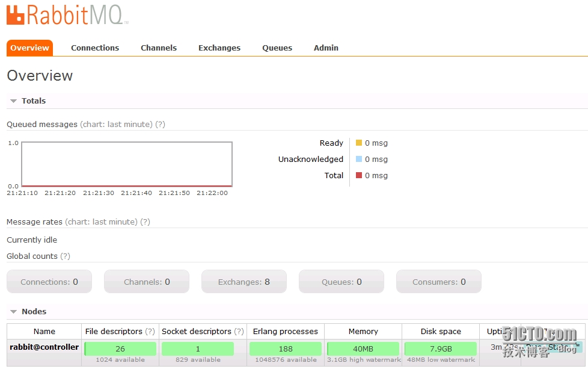Open help (?) for Queued messages

[160, 124]
